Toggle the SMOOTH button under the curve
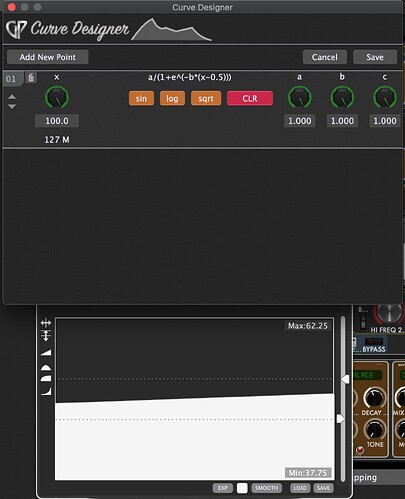The width and height of the screenshot is (405, 499). coord(267,488)
